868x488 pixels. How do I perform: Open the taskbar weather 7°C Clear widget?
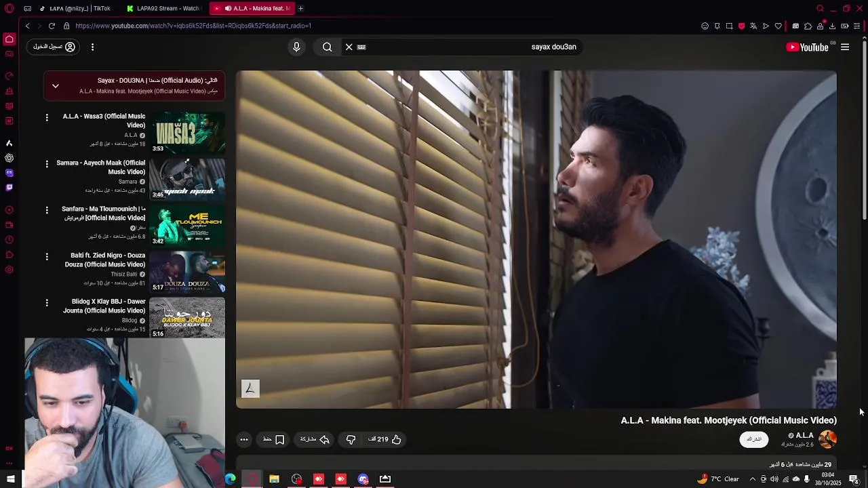[x=718, y=479]
